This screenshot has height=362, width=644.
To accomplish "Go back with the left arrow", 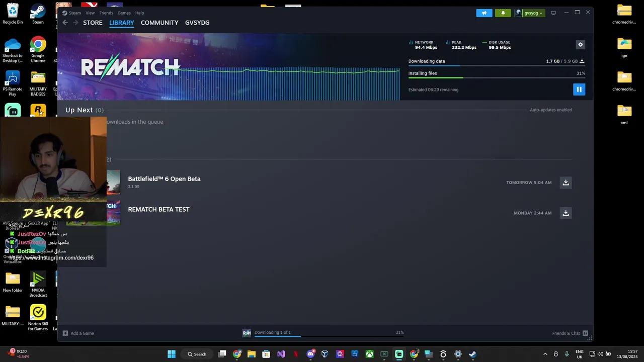I will click(x=65, y=23).
